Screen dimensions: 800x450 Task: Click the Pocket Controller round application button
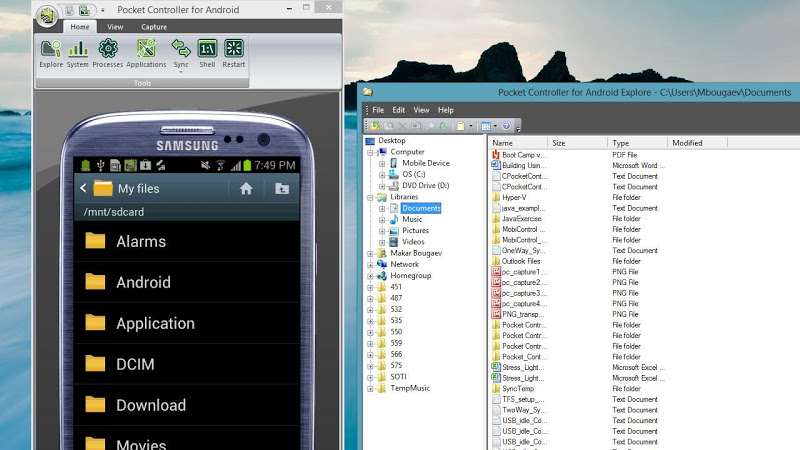click(x=47, y=16)
